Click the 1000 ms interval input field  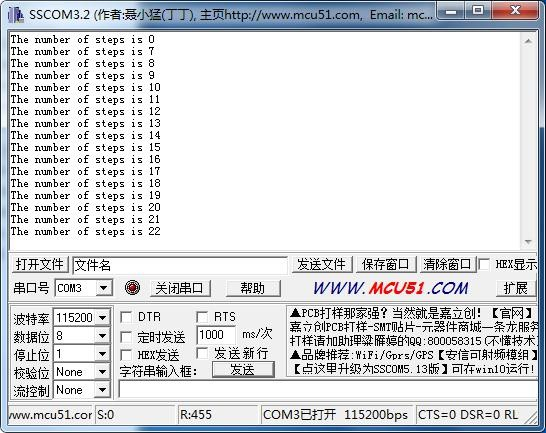click(216, 335)
